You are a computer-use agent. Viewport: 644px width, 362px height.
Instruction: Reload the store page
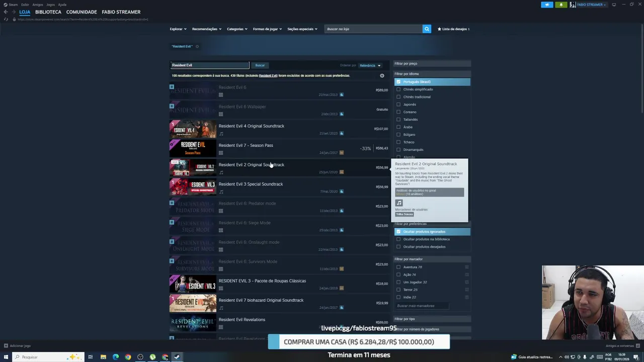pyautogui.click(x=6, y=19)
